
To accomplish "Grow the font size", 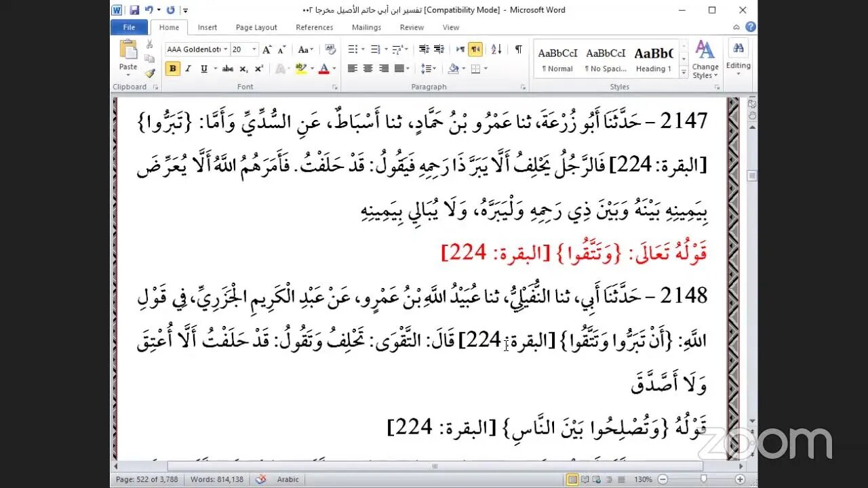I will pos(267,49).
